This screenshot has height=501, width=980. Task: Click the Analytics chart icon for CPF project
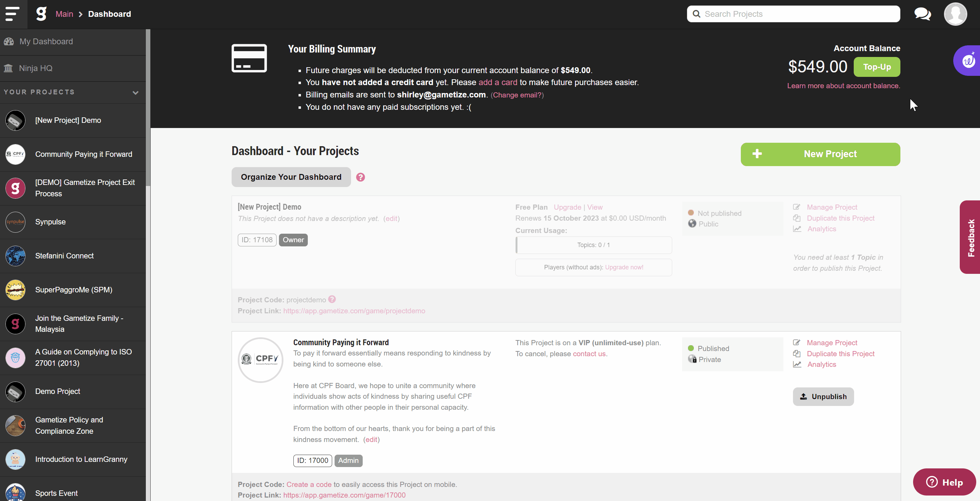click(x=797, y=364)
